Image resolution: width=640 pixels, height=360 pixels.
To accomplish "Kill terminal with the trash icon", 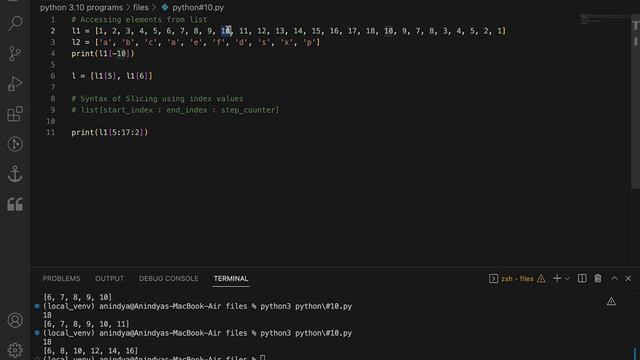I will coord(598,278).
